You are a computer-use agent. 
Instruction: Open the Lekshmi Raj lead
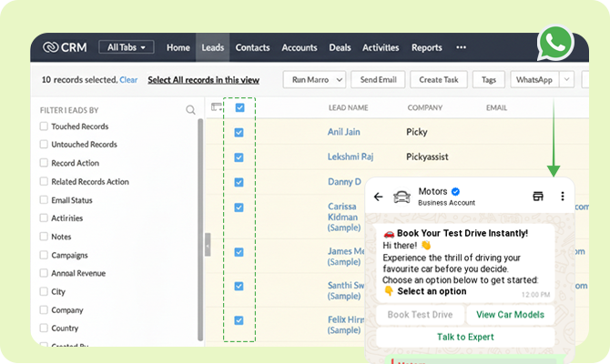click(x=351, y=157)
